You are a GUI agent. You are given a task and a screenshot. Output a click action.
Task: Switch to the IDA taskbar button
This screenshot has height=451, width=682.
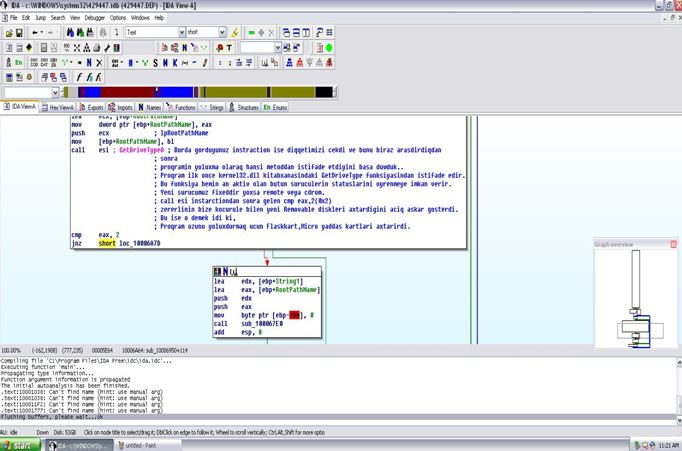[x=79, y=445]
